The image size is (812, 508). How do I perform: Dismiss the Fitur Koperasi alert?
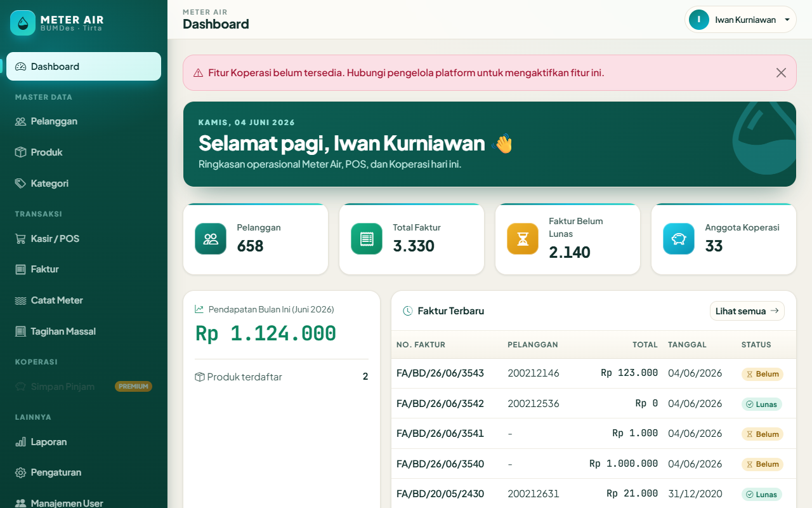click(781, 73)
